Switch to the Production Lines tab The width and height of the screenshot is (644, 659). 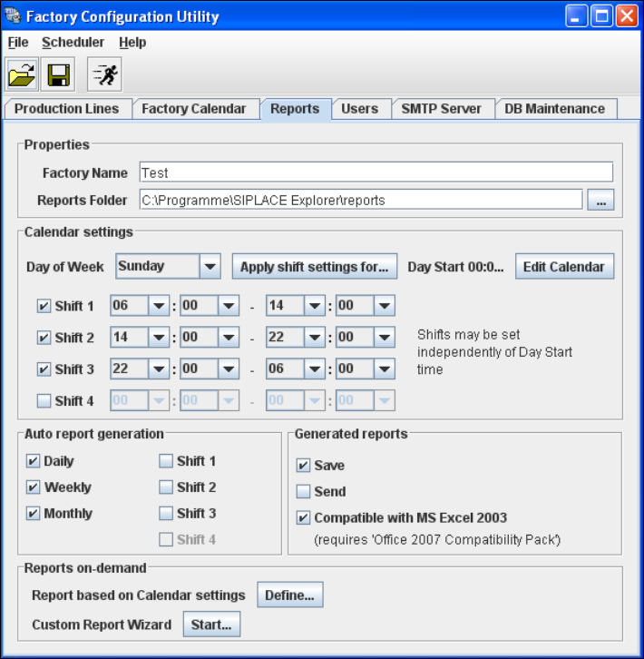[67, 109]
